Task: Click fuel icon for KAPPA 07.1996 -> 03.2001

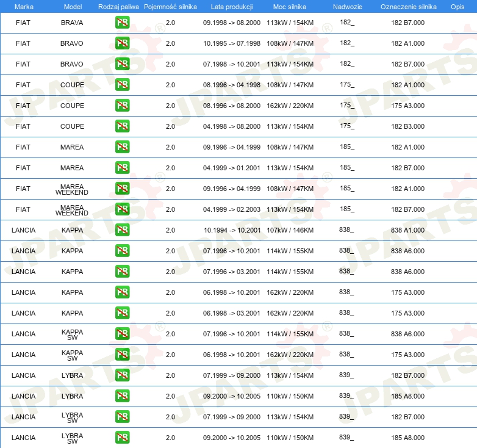Action: coord(122,272)
